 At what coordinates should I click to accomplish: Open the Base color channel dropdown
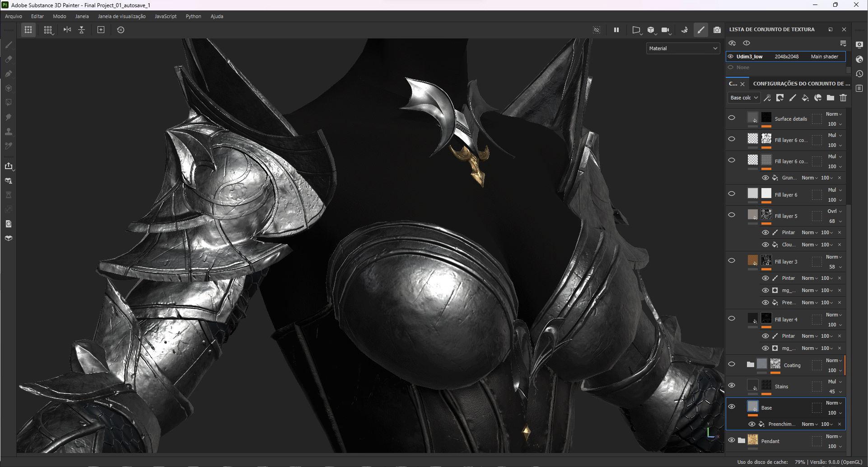744,98
